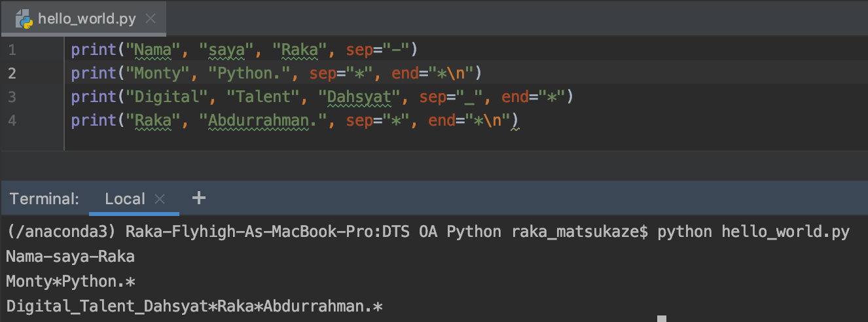Add a new terminal session with plus icon
Image resolution: width=868 pixels, height=322 pixels.
pyautogui.click(x=198, y=198)
